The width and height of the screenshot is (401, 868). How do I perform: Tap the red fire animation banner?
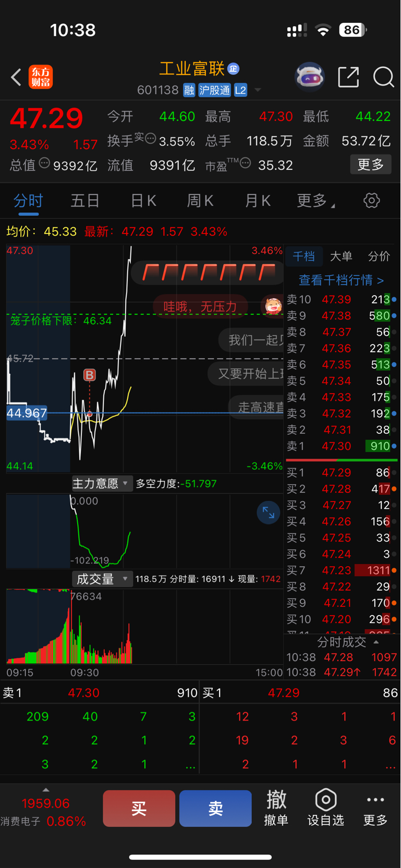(x=208, y=272)
